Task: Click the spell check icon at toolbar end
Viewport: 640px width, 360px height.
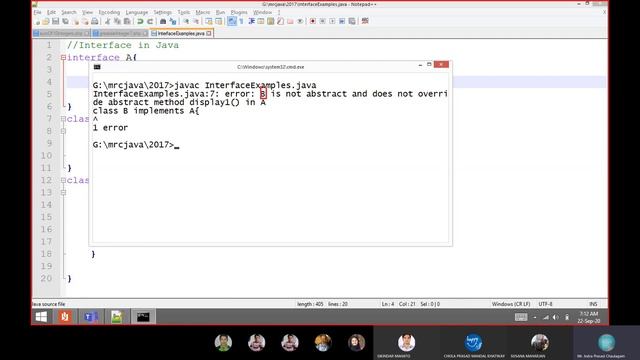Action: 365,21
